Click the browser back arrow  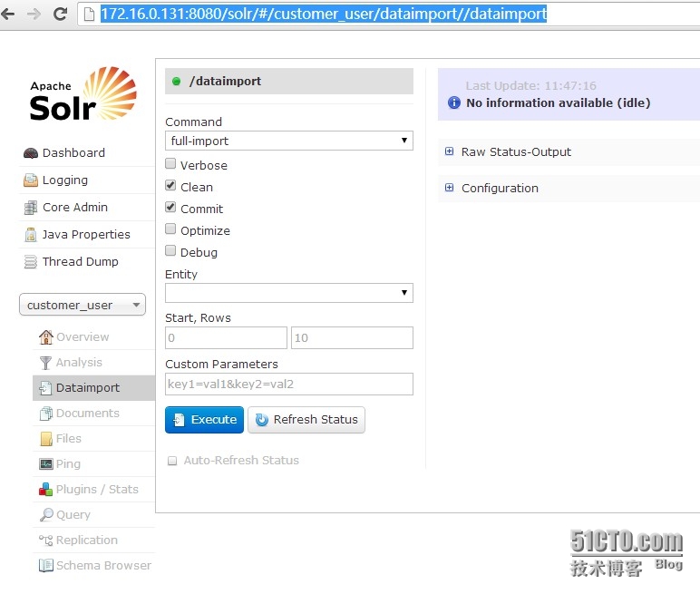(7, 14)
